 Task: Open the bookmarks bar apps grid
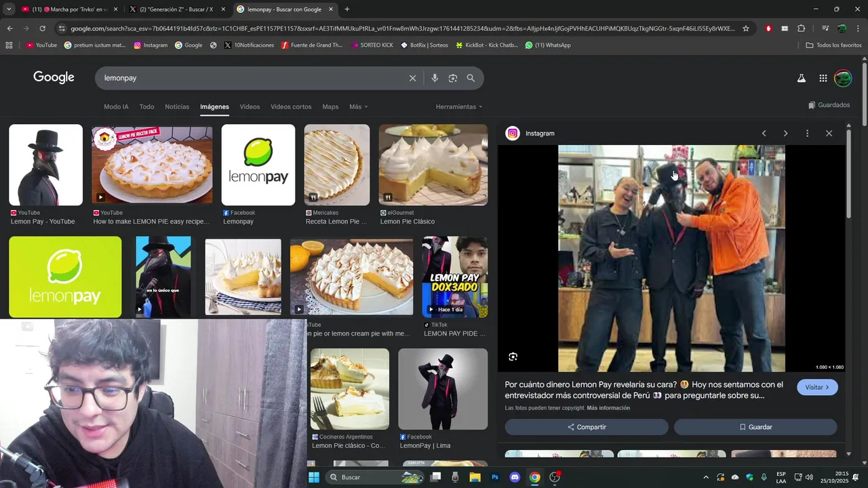tap(9, 45)
